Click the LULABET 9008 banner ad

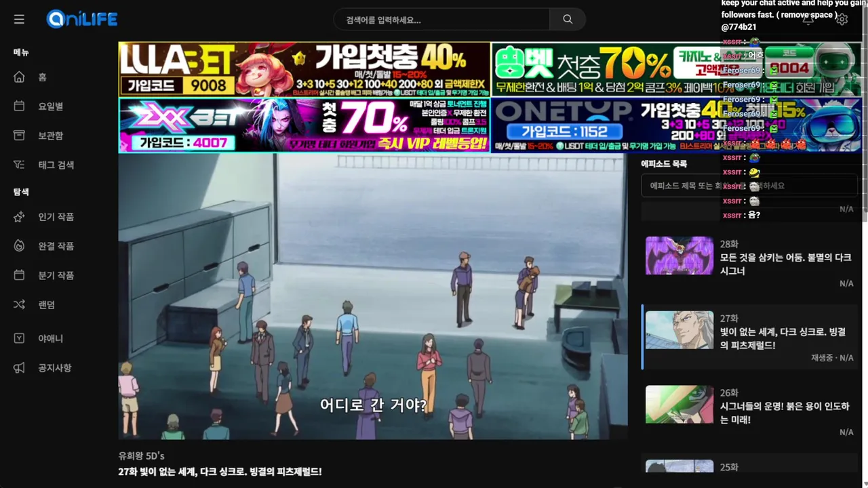tap(304, 69)
